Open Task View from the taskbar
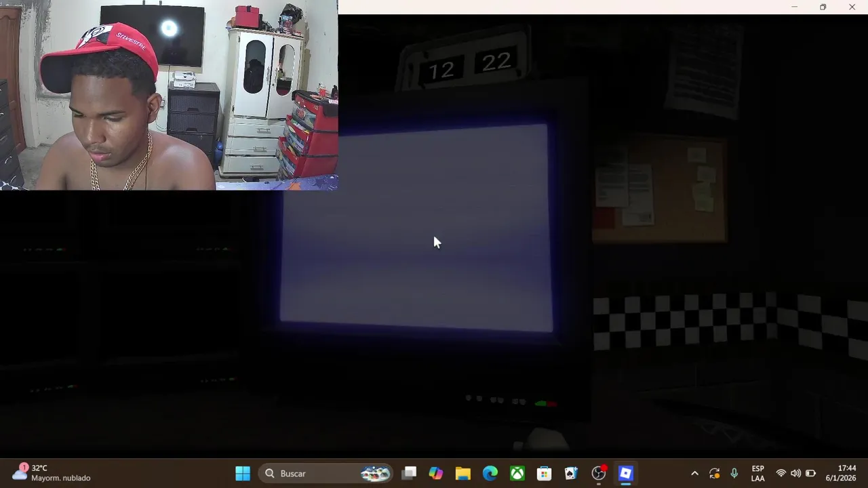This screenshot has height=488, width=868. [409, 473]
